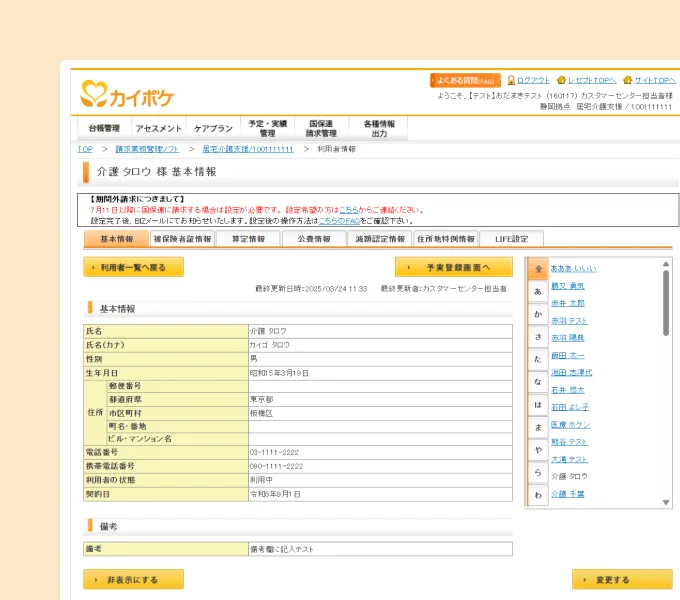Open user 石井 悠太
The width and height of the screenshot is (680, 600).
coord(568,390)
